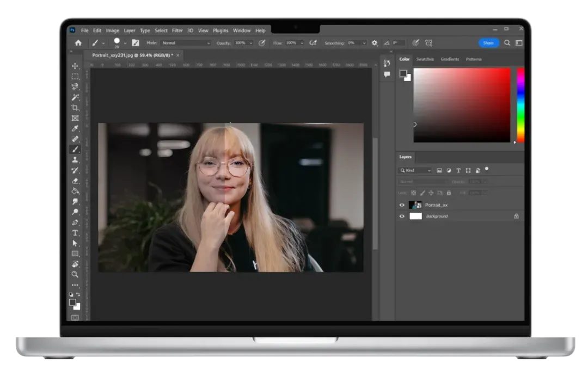This screenshot has width=588, height=389.
Task: Toggle lock all padlock next to Fill
Action: point(449,193)
